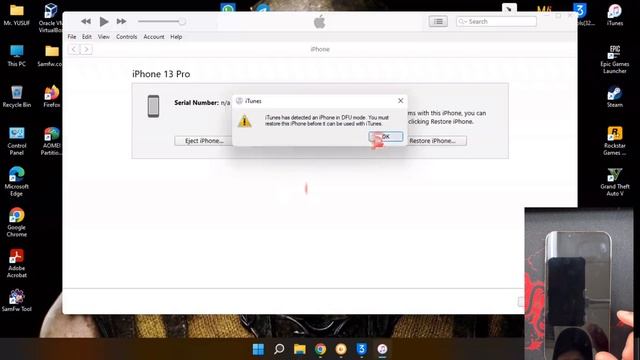Open the View menu
Image resolution: width=640 pixels, height=360 pixels.
click(x=104, y=37)
